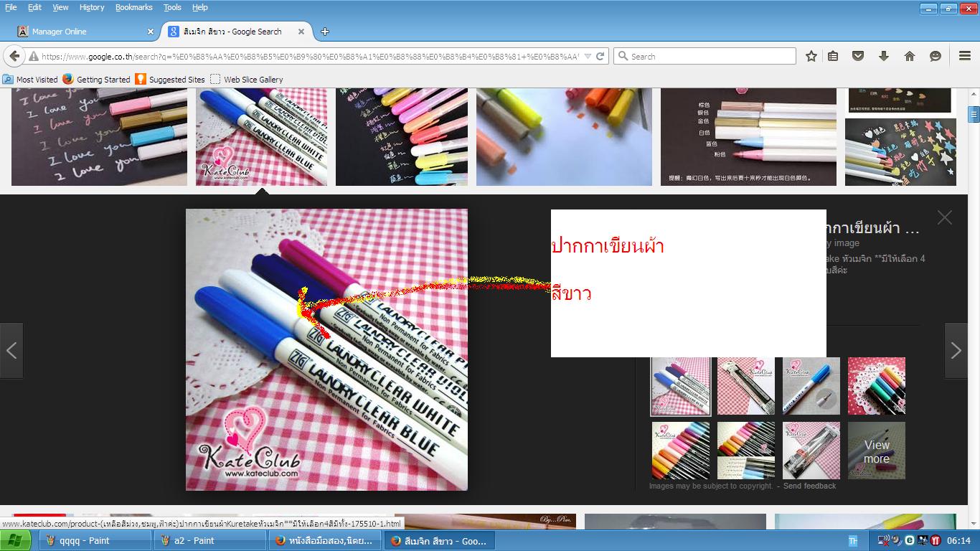The image size is (980, 551).
Task: Open the Help menu
Action: coord(200,7)
